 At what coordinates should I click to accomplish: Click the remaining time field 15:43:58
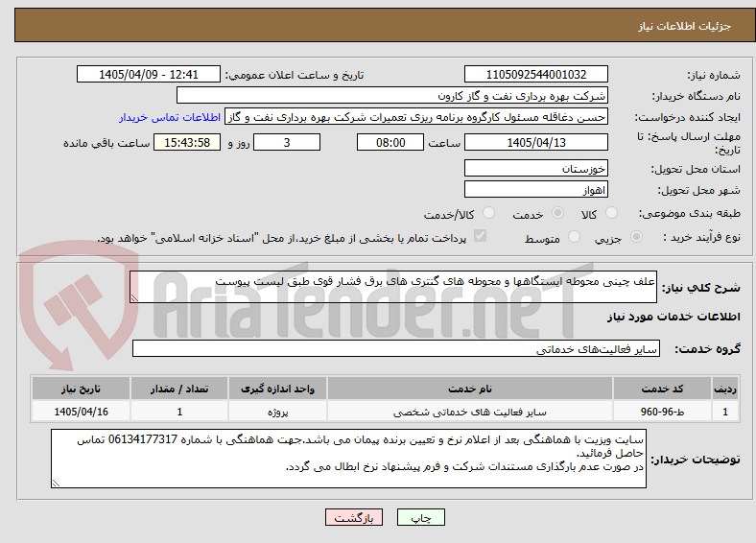coord(187,142)
